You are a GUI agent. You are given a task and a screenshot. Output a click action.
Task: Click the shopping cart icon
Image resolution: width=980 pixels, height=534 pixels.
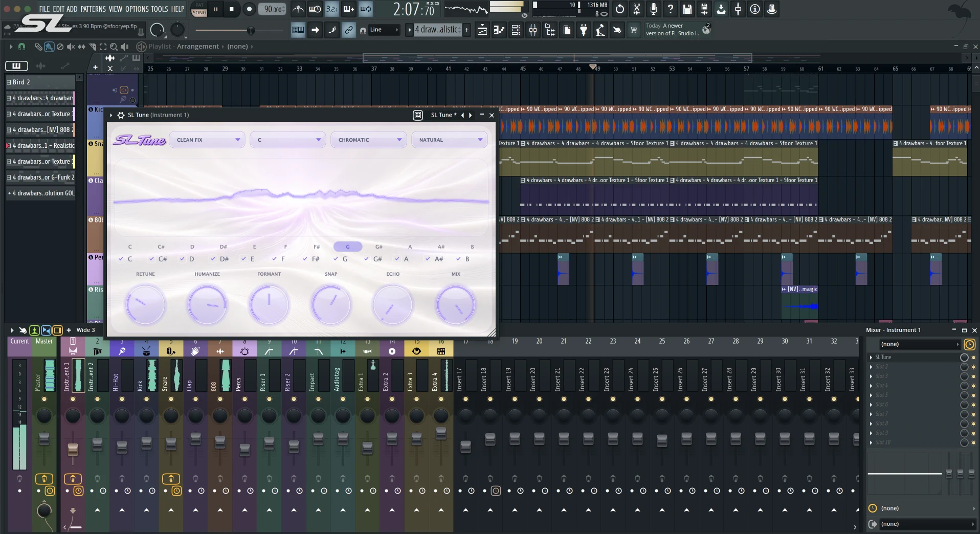pos(634,30)
